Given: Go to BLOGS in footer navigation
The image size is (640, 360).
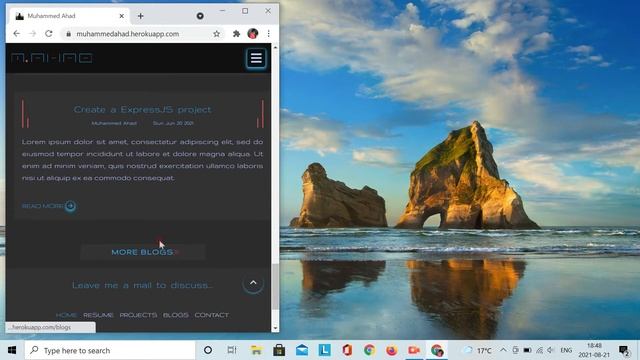Looking at the screenshot, I should coord(176,315).
